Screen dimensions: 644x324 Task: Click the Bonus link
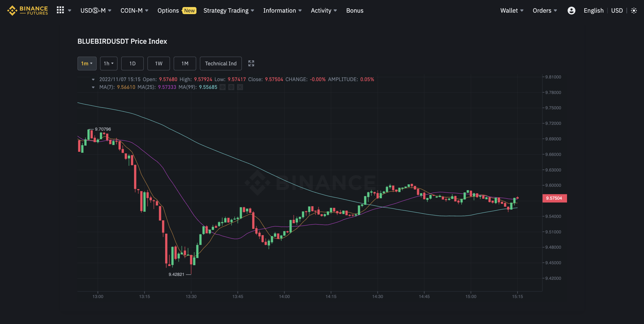[355, 10]
